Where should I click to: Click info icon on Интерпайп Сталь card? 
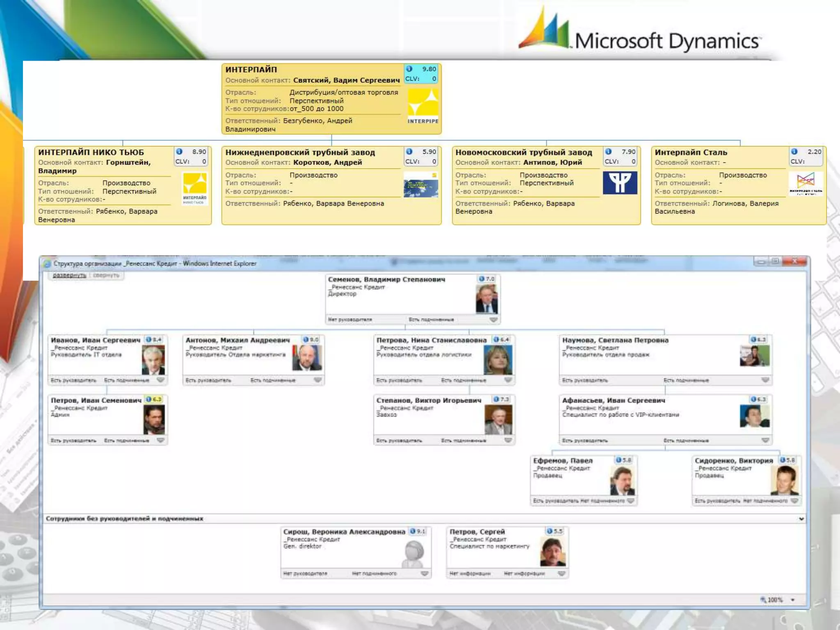pyautogui.click(x=794, y=152)
